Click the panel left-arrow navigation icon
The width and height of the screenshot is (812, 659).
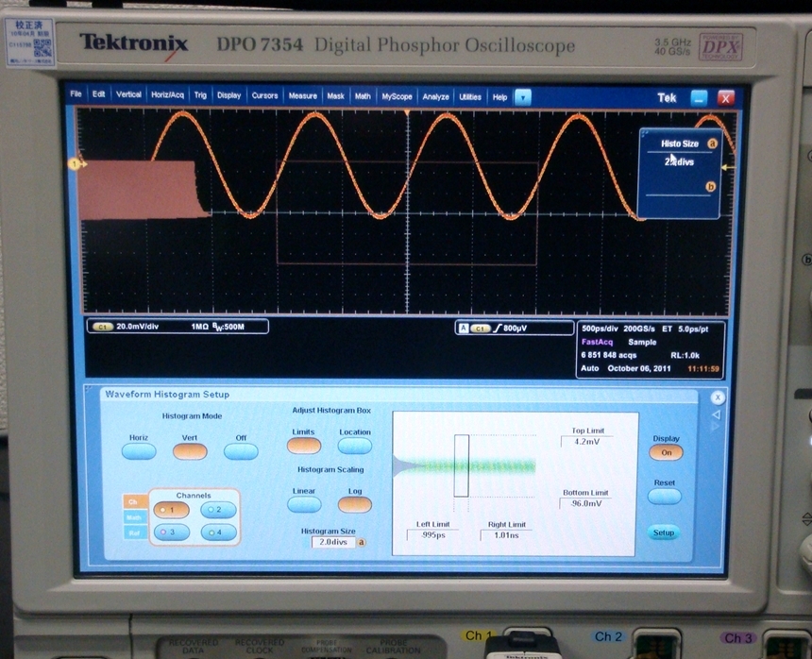coord(718,414)
